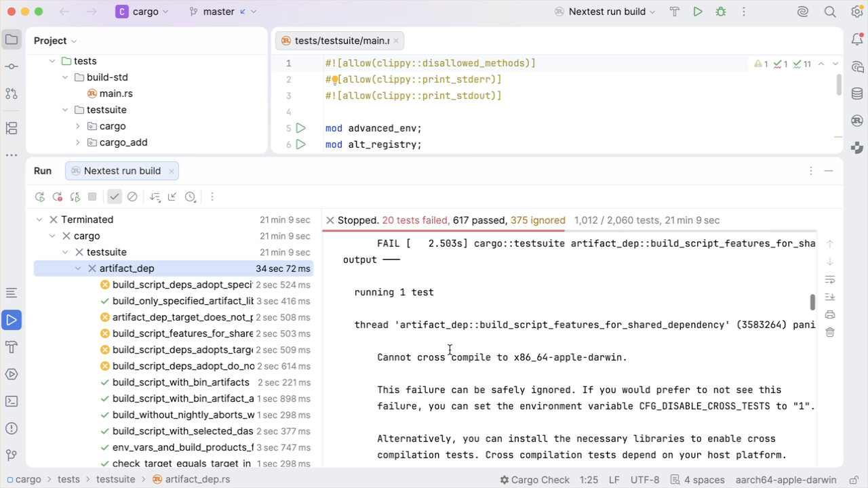Select the tests/testsuite/main.rs editor tab

[342, 41]
